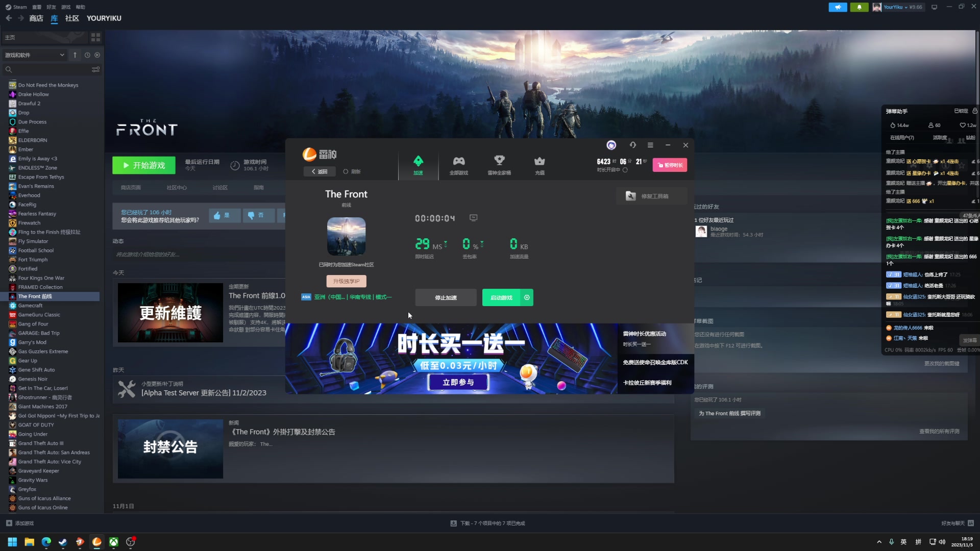Click the 停止加速 stop acceleration button
This screenshot has height=551, width=980.
coord(446,297)
